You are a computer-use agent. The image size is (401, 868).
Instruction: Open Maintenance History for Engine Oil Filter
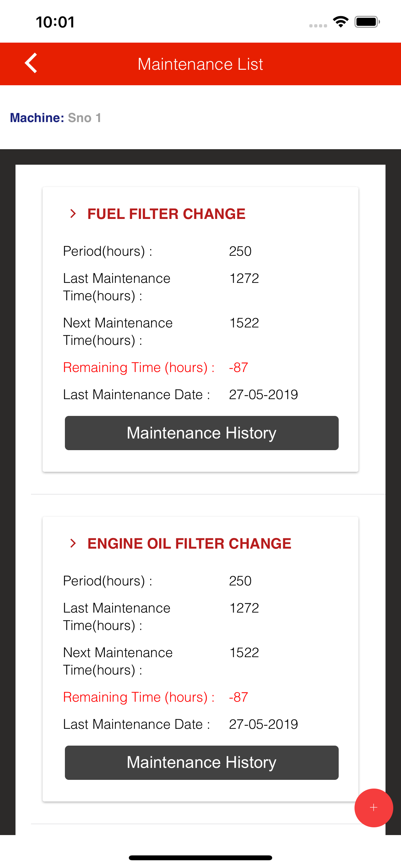pyautogui.click(x=201, y=762)
